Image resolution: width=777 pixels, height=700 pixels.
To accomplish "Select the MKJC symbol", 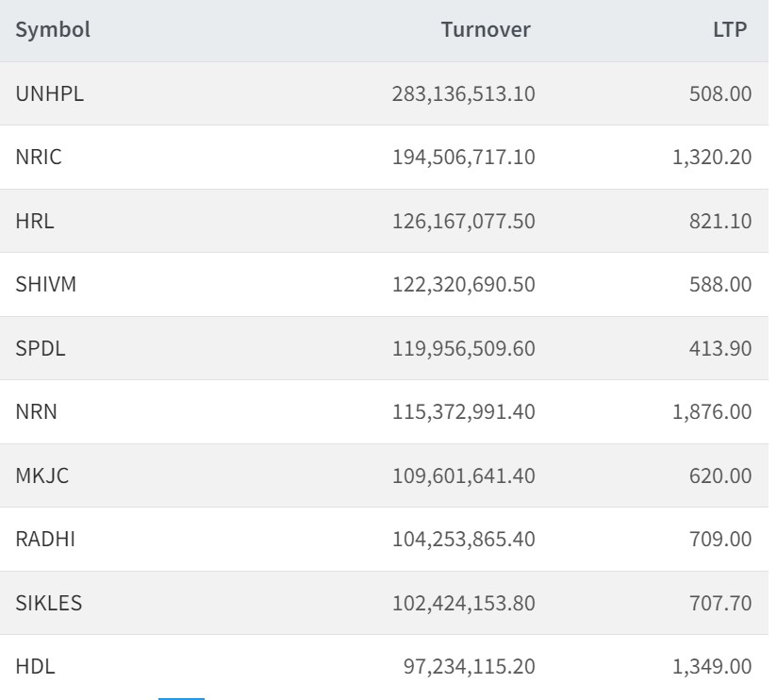I will [42, 475].
